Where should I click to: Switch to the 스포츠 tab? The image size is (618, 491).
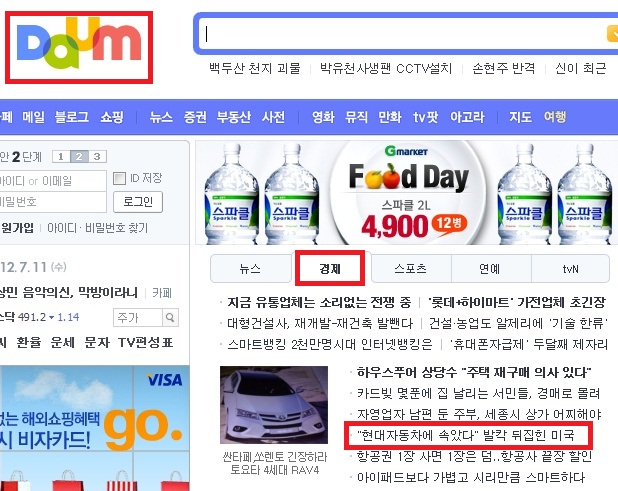(411, 269)
